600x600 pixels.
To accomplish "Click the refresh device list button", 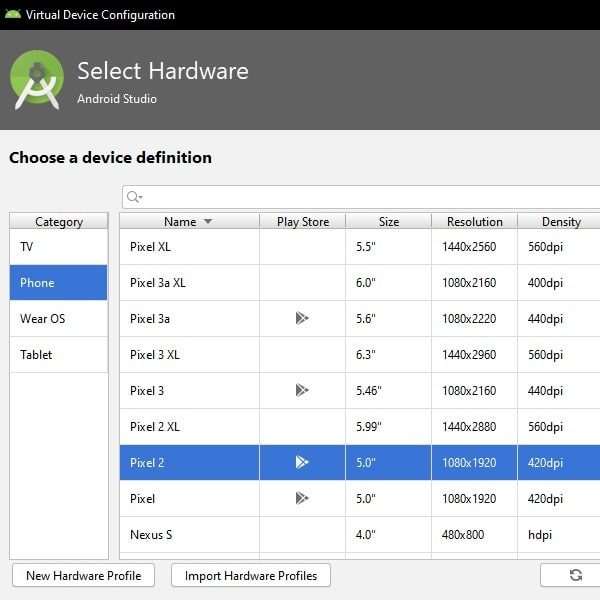I will [575, 575].
